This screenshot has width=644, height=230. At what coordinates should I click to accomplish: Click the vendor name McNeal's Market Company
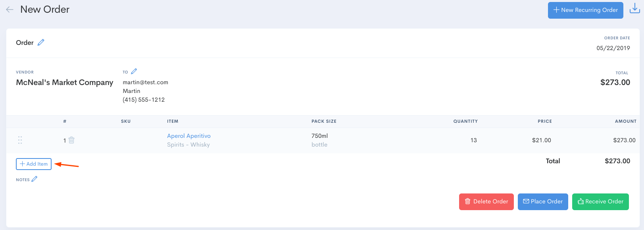coord(65,82)
